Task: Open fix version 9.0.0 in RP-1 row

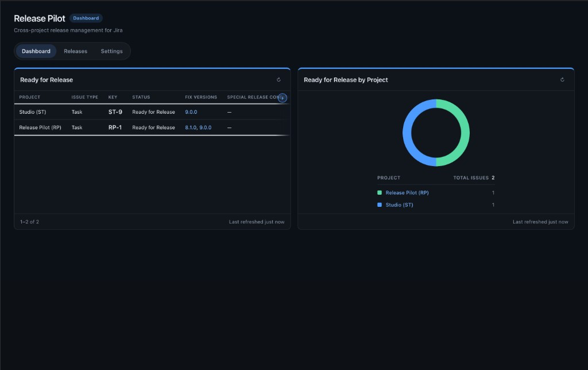Action: (205, 128)
